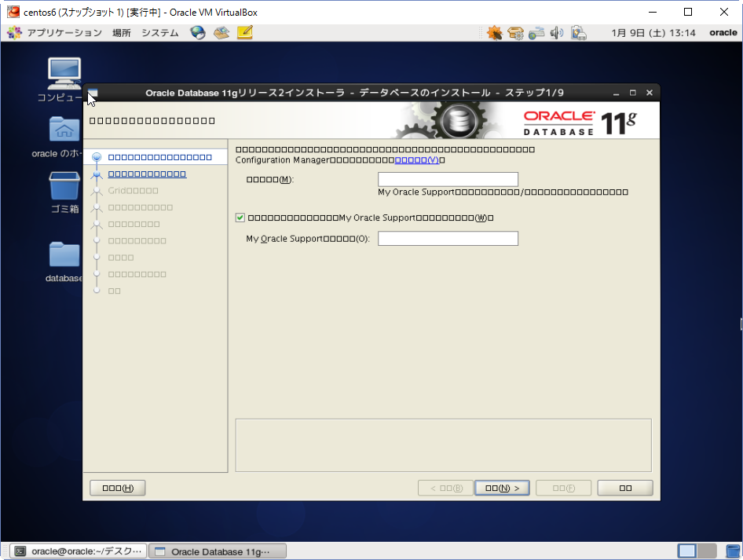Switch to oracle@oracle terminal taskbar item
The width and height of the screenshot is (743, 560).
(x=79, y=551)
